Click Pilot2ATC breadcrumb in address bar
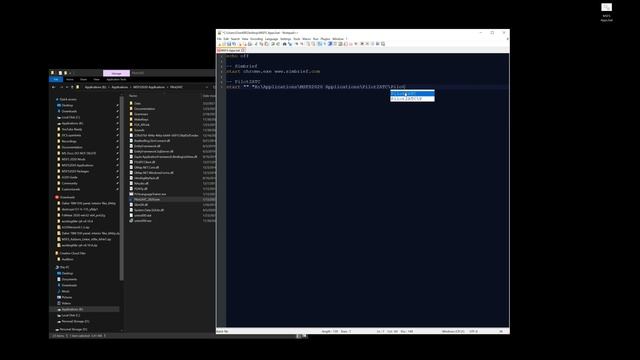This screenshot has height=360, width=640. pyautogui.click(x=176, y=87)
